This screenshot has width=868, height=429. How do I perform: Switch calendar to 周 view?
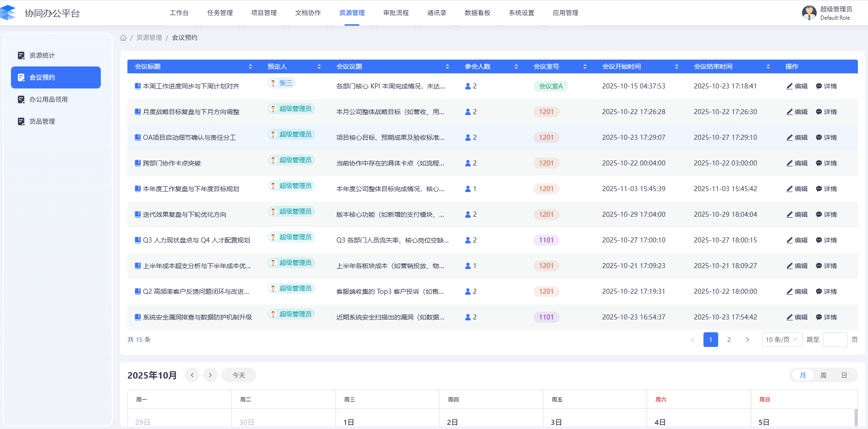tap(823, 375)
